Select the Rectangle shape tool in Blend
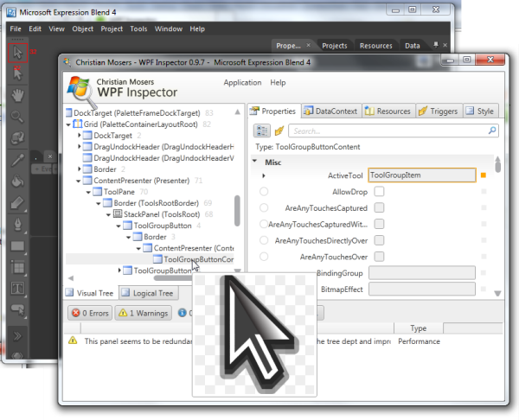Image resolution: width=519 pixels, height=420 pixels. [17, 246]
